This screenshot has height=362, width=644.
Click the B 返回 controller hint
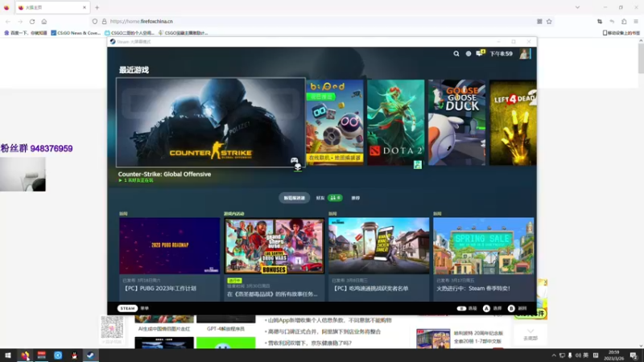pos(518,308)
